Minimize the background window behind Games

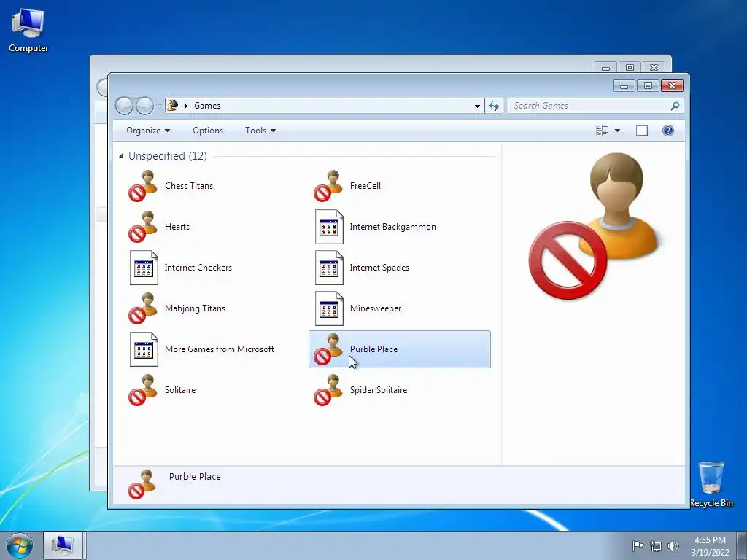click(605, 68)
